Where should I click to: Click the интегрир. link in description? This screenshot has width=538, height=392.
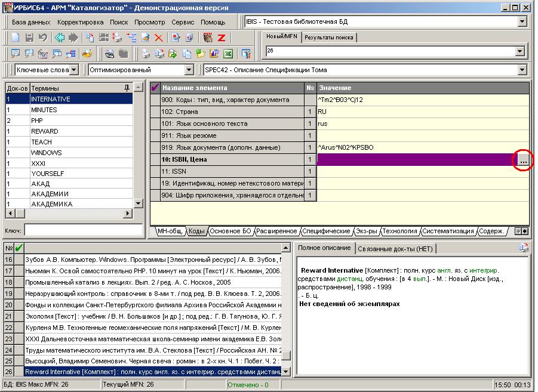tap(484, 270)
